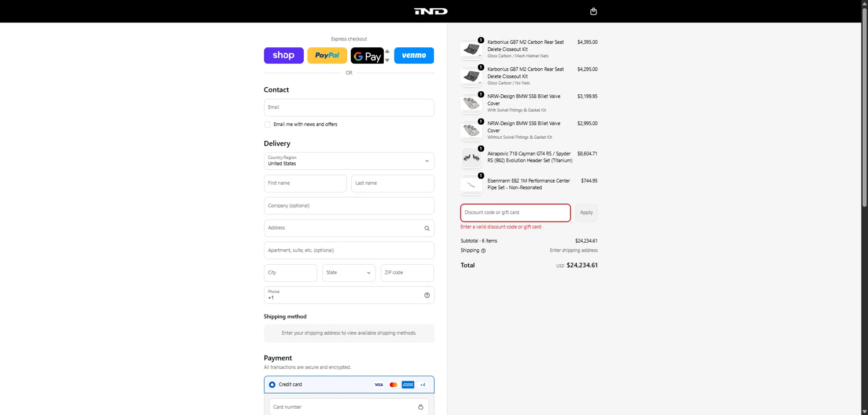Viewport: 868px width, 415px height.
Task: Click the First name field
Action: coord(305,183)
